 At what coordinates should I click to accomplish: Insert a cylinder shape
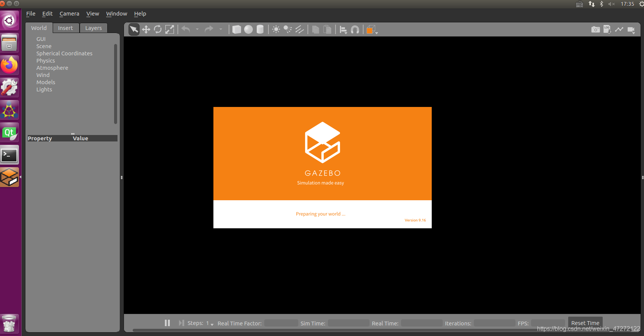[x=260, y=30]
